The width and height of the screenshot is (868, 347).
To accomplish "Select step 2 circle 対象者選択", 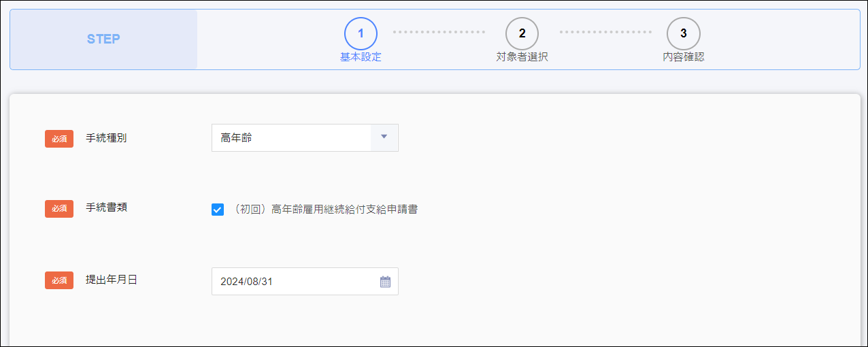I will pyautogui.click(x=522, y=33).
